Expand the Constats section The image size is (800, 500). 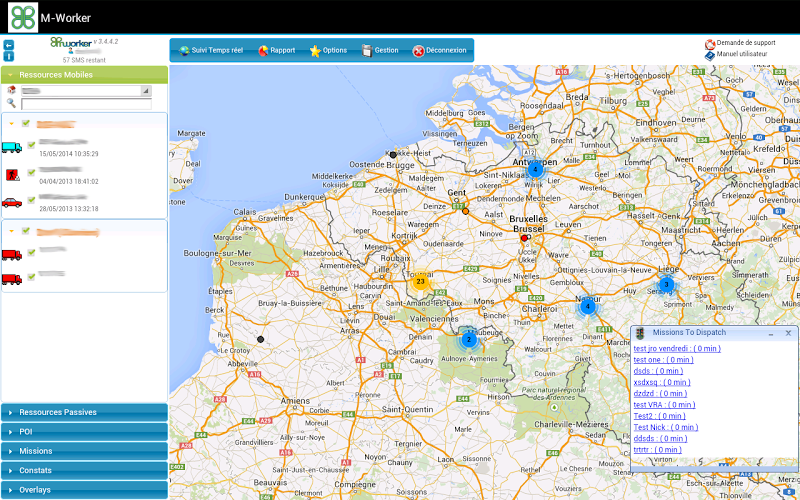[x=84, y=470]
